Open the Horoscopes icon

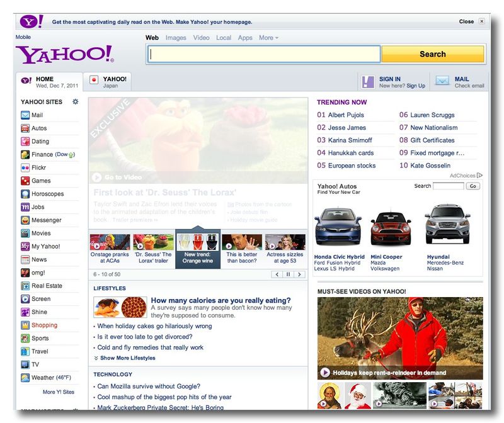click(25, 194)
